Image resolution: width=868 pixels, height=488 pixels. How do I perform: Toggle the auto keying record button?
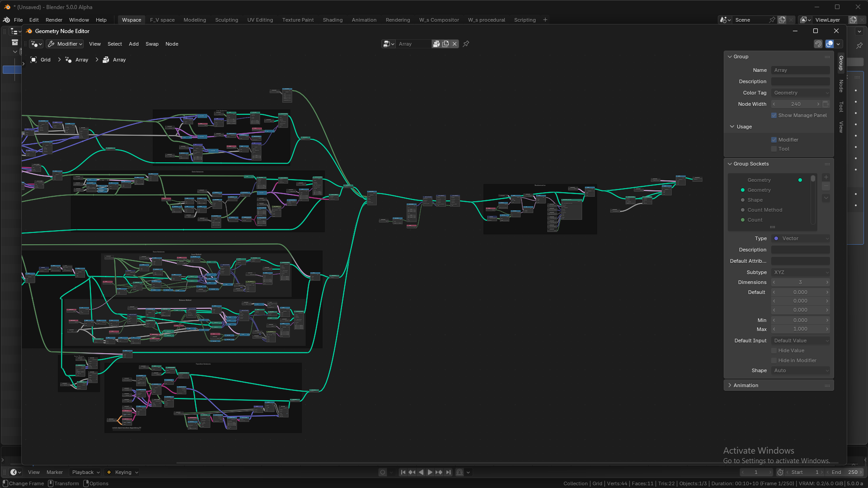pos(383,472)
